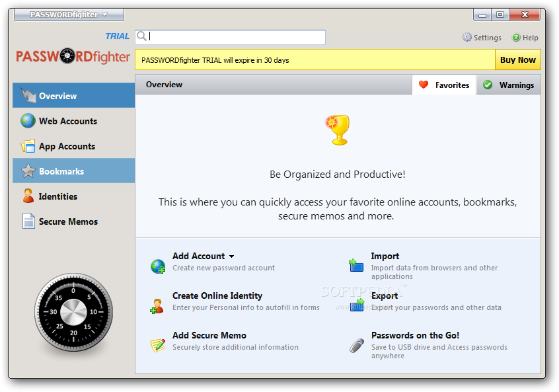Click the Buy Now button

517,59
